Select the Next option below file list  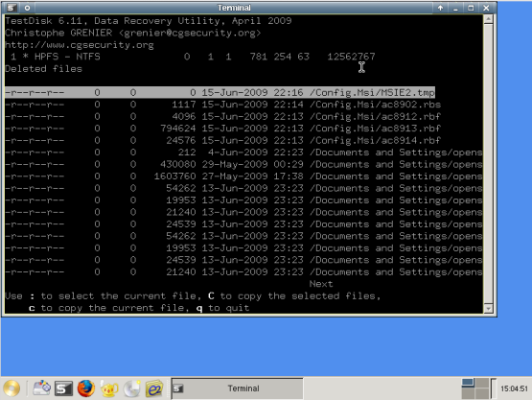(x=321, y=284)
